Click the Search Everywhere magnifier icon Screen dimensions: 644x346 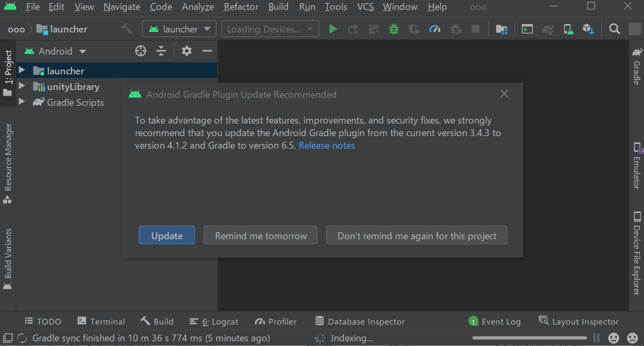[x=615, y=29]
